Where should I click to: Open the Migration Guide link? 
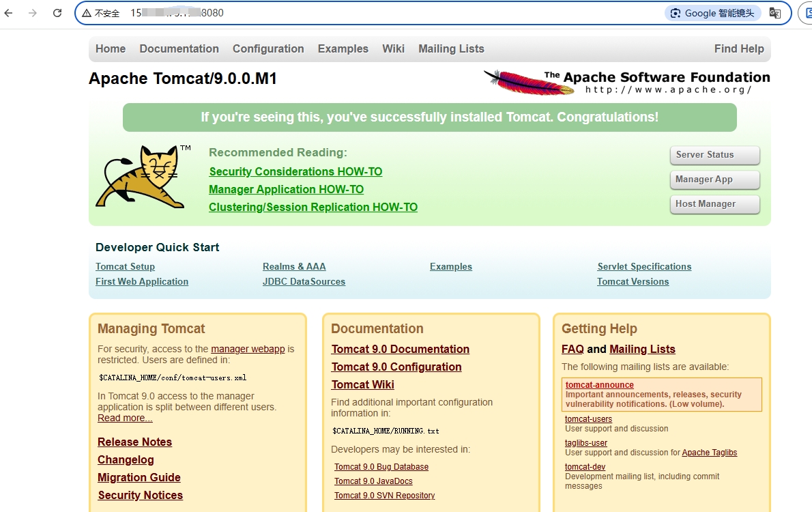click(x=139, y=477)
